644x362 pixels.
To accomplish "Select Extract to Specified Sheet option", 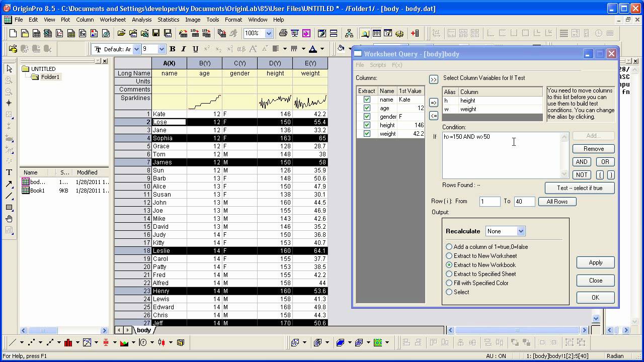I will (x=481, y=274).
